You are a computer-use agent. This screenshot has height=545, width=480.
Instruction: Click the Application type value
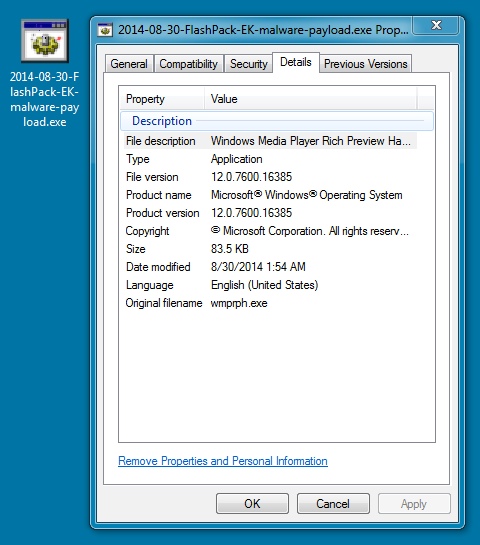(x=237, y=159)
